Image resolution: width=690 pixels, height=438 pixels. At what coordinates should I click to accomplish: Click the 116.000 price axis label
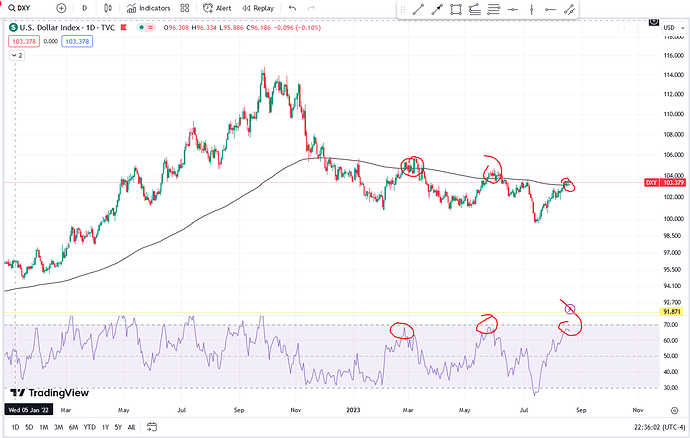pyautogui.click(x=673, y=56)
